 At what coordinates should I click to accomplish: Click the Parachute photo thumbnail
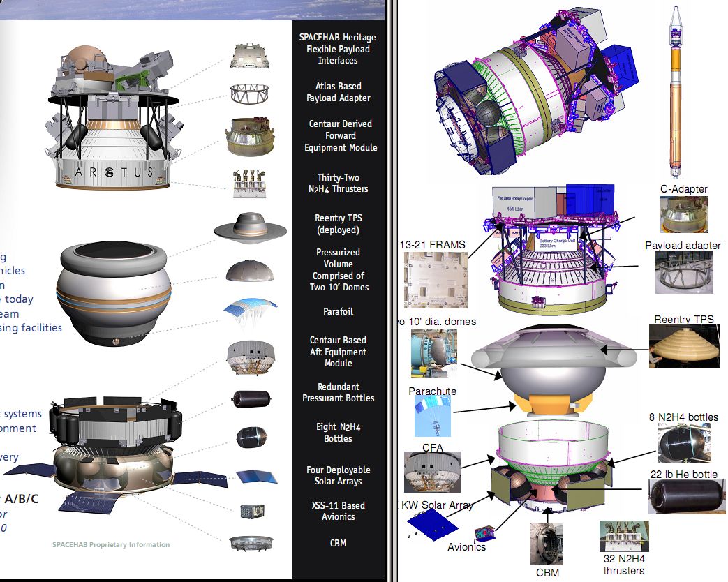tap(432, 416)
